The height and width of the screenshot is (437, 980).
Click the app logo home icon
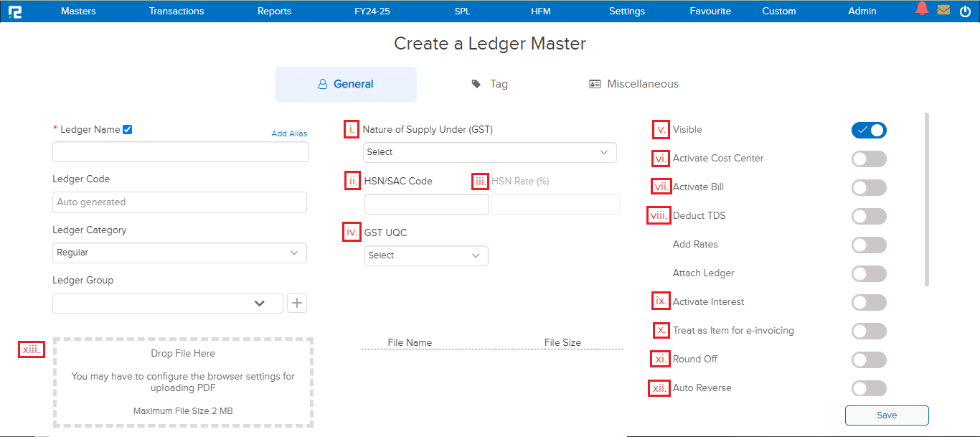14,11
